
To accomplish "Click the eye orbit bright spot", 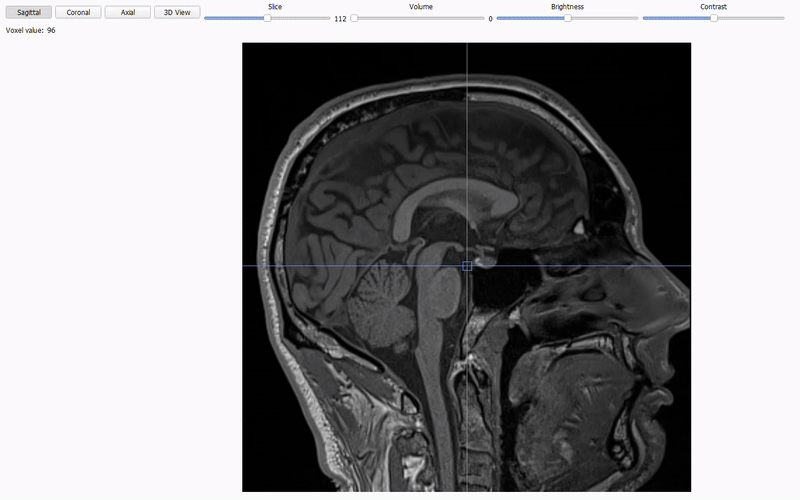I will coord(579,228).
